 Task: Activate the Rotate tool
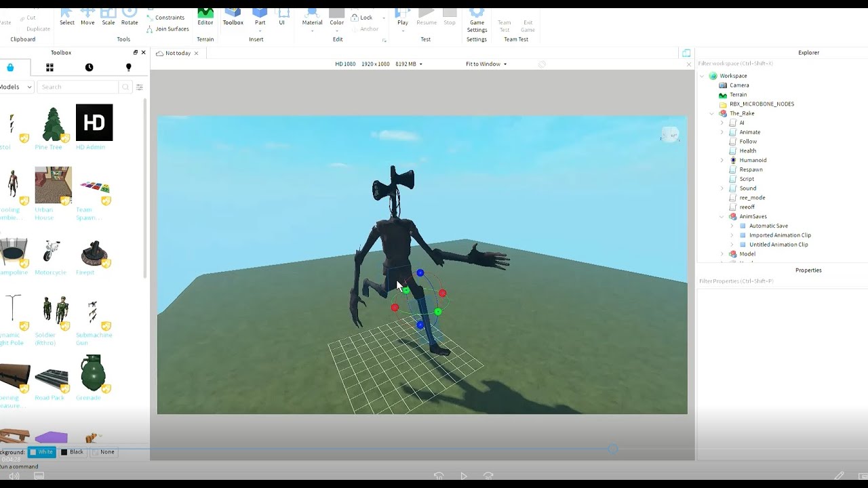click(130, 16)
